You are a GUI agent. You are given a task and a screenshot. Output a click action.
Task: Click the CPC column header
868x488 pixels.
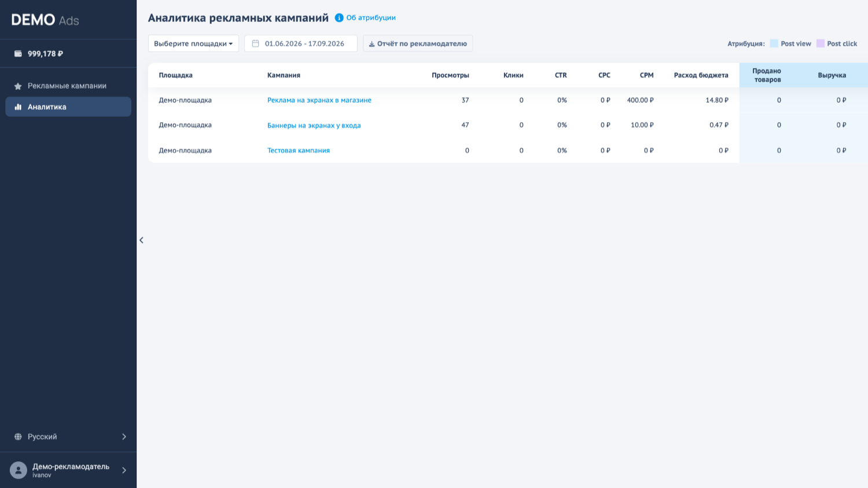click(604, 75)
